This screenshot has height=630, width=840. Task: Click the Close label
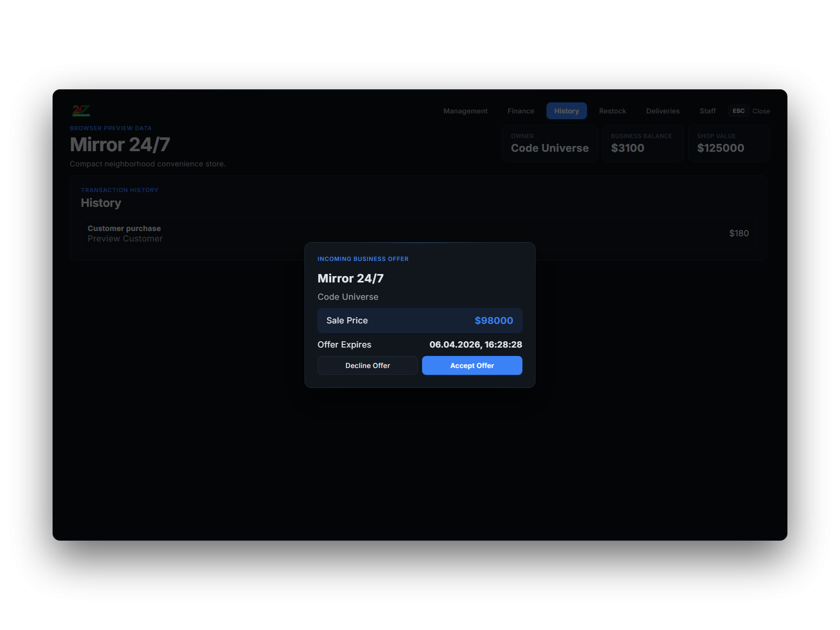tap(761, 111)
